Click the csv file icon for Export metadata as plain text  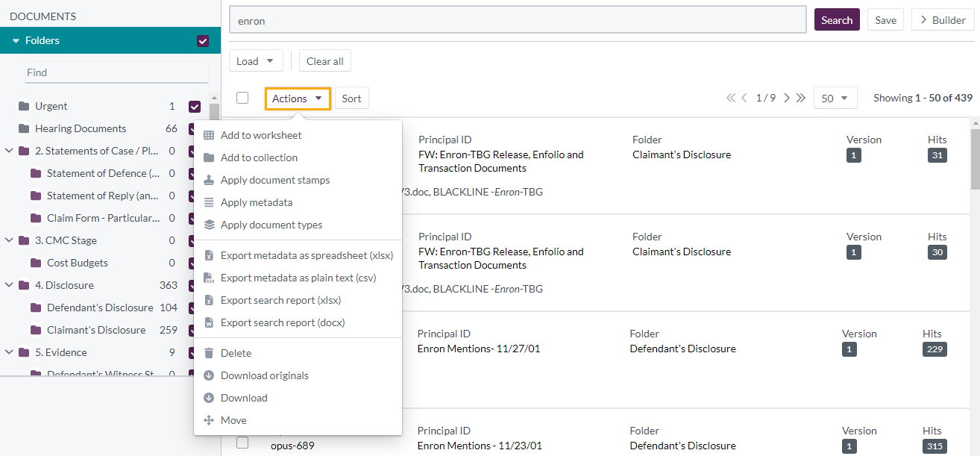pyautogui.click(x=209, y=278)
